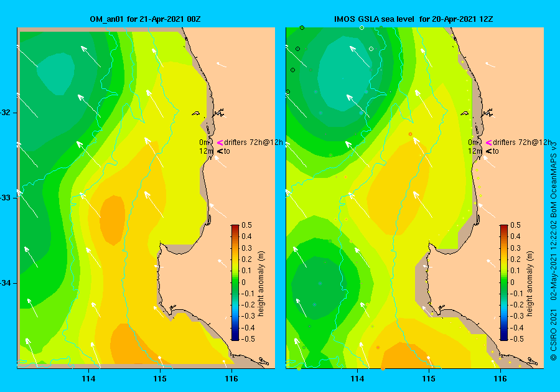This screenshot has width=560, height=392.
Task: Click the '-0.2' colorbar tick in OM_an01 panel
Action: [x=248, y=305]
